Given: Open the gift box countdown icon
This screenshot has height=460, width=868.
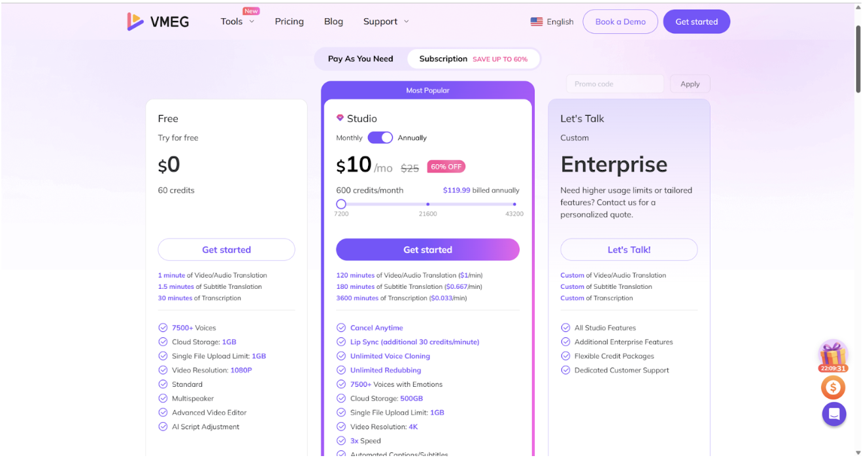Looking at the screenshot, I should (833, 353).
